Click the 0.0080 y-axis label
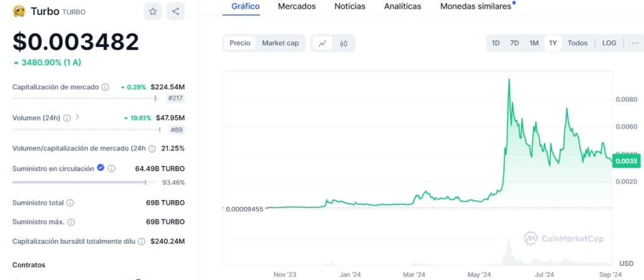 [626, 99]
